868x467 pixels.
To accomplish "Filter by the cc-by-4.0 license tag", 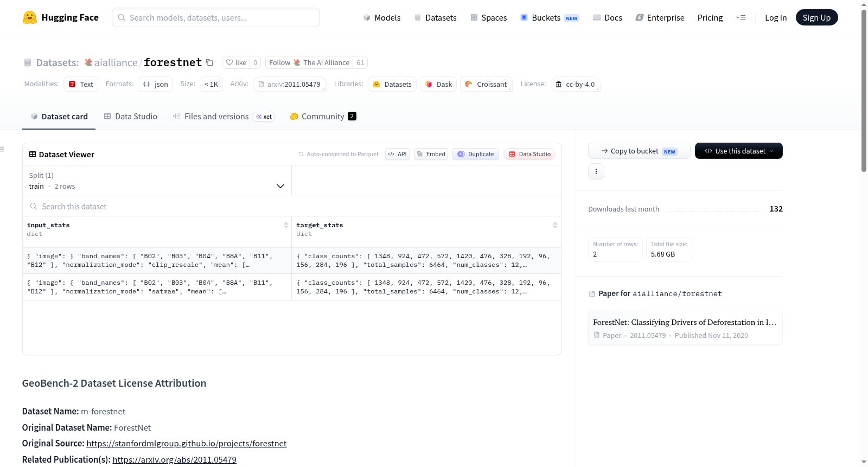I will (x=575, y=84).
